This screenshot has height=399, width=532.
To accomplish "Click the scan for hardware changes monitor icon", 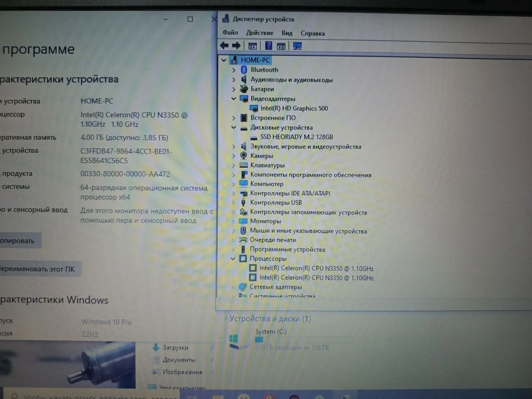I will point(297,46).
